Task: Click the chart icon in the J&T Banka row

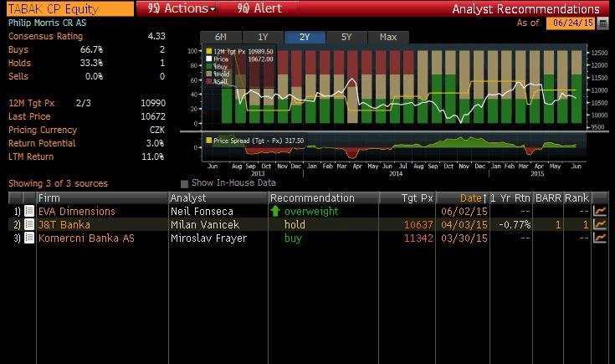Action: tap(600, 224)
